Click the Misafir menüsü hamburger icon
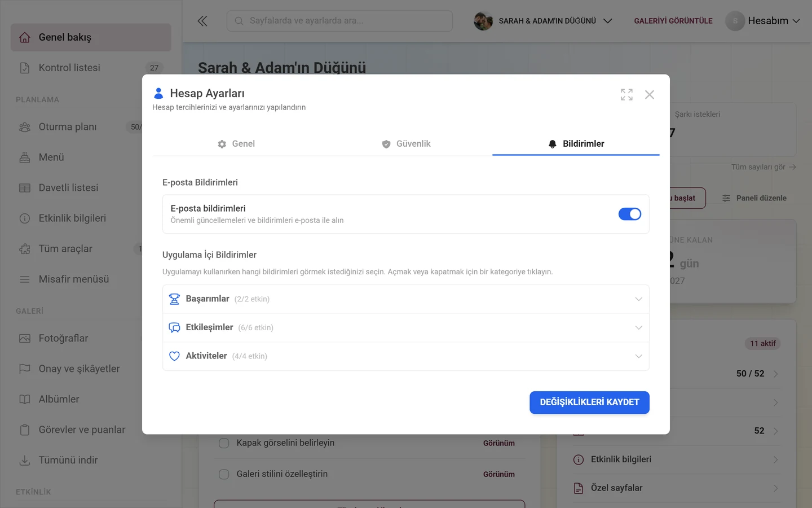This screenshot has height=508, width=812. coord(25,279)
